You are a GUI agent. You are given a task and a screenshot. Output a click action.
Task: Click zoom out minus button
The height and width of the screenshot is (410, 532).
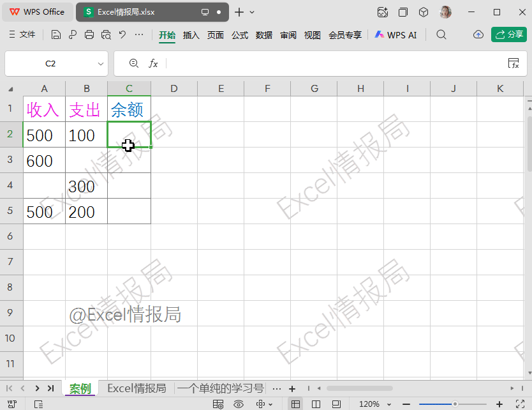tap(406, 404)
